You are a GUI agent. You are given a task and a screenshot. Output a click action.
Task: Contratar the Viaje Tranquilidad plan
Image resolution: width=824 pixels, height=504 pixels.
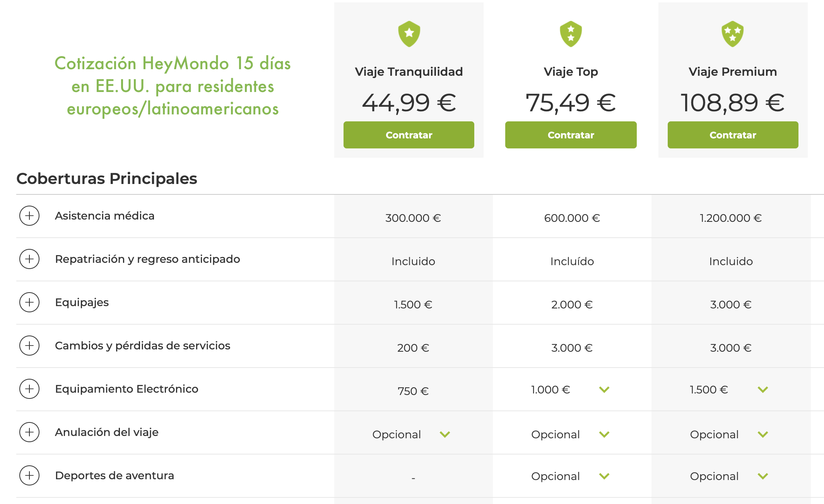[409, 135]
